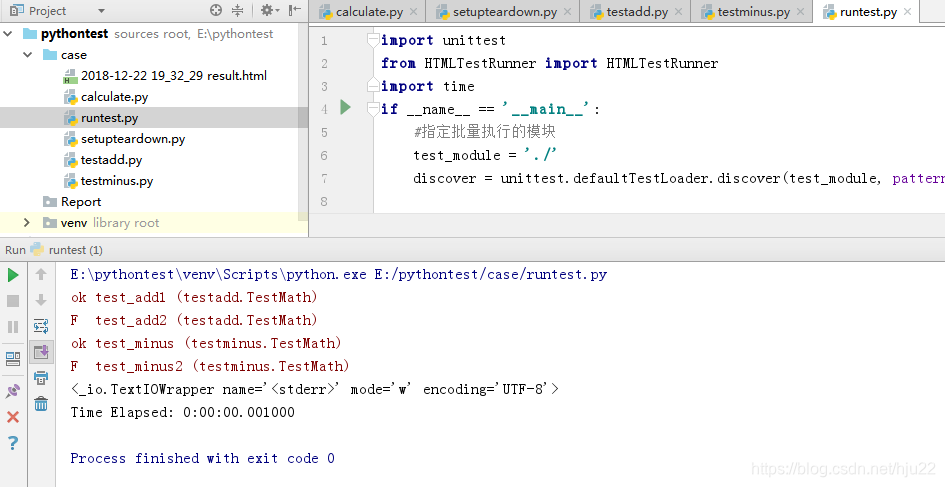945x487 pixels.
Task: Select the runtest (1) run tab
Action: pos(66,250)
